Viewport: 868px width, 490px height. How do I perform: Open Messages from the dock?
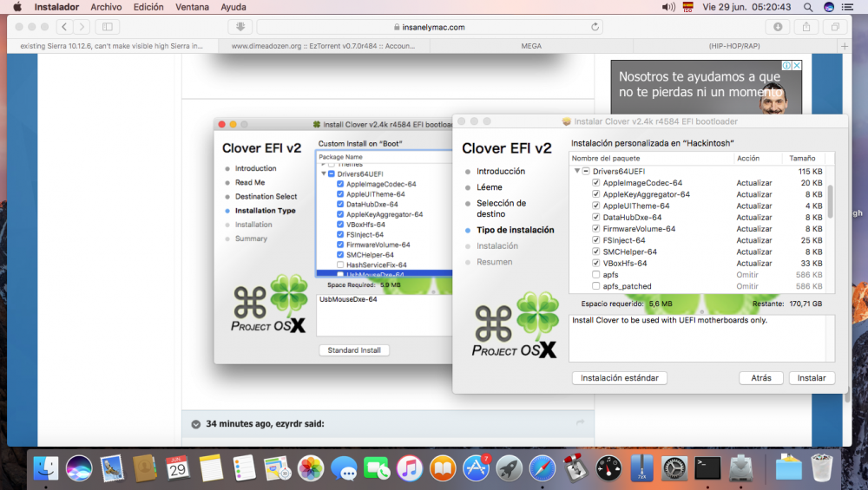coord(344,468)
